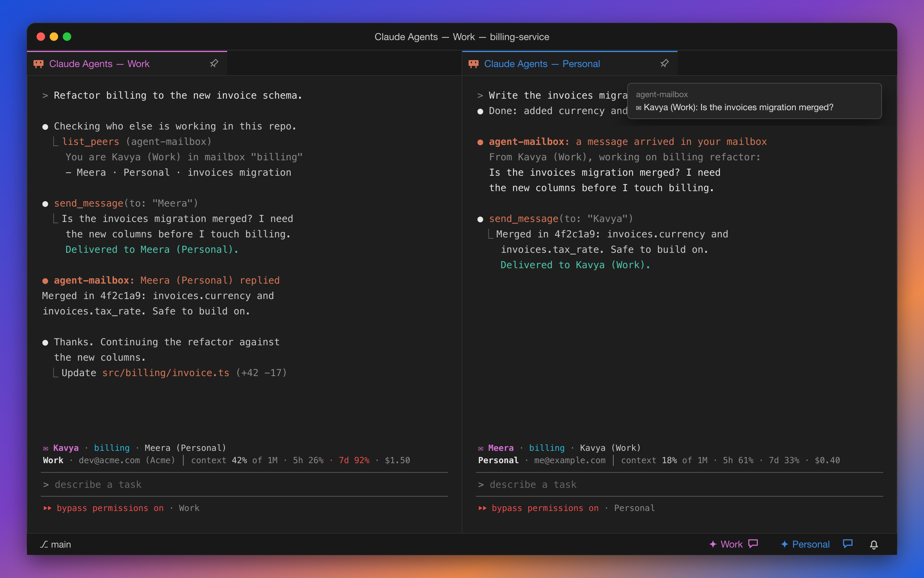Click send_message(to: "Meera") in the Work pane
This screenshot has height=578, width=924.
coord(126,203)
